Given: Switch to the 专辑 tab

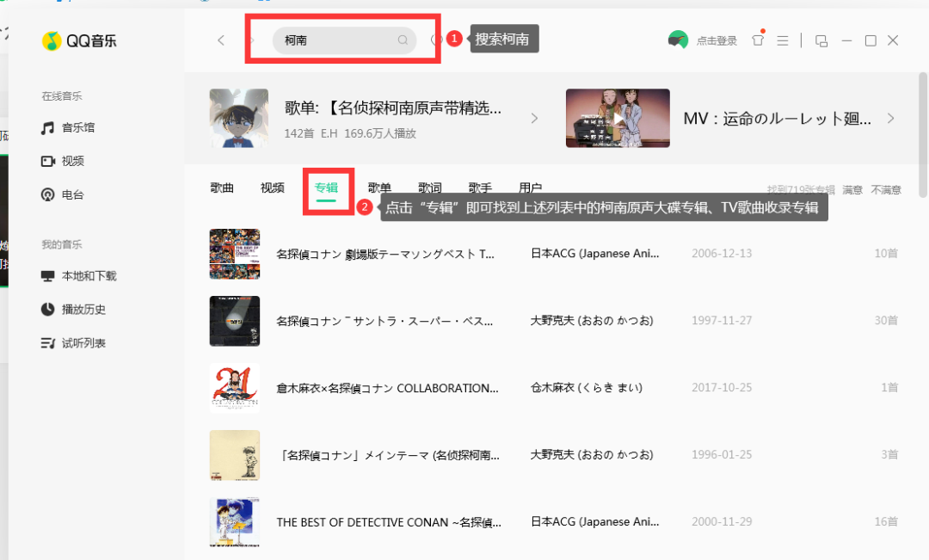Looking at the screenshot, I should coord(326,188).
